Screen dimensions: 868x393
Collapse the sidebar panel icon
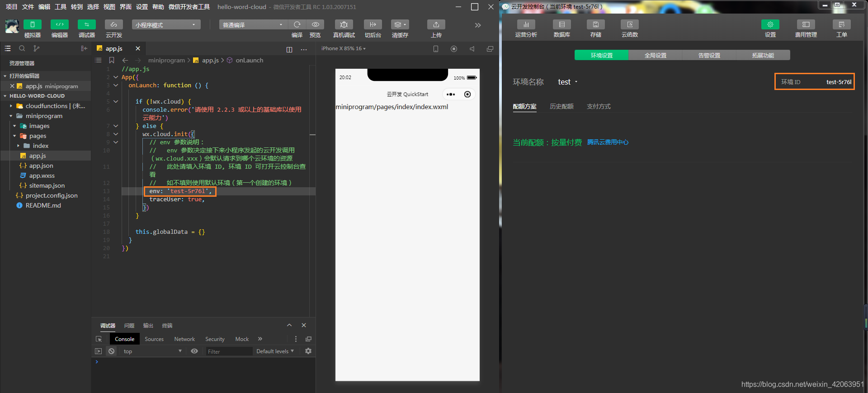(84, 48)
